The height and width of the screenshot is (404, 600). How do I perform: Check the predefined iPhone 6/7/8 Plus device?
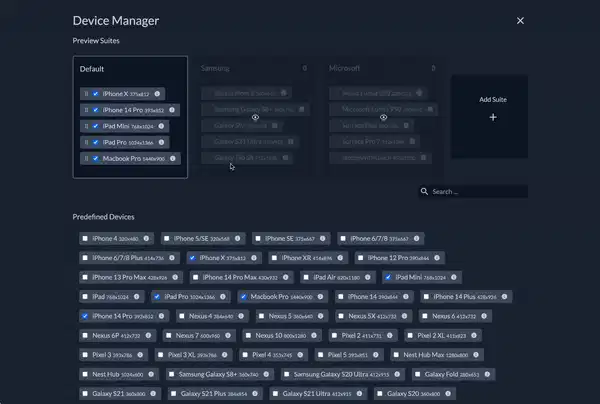click(85, 258)
